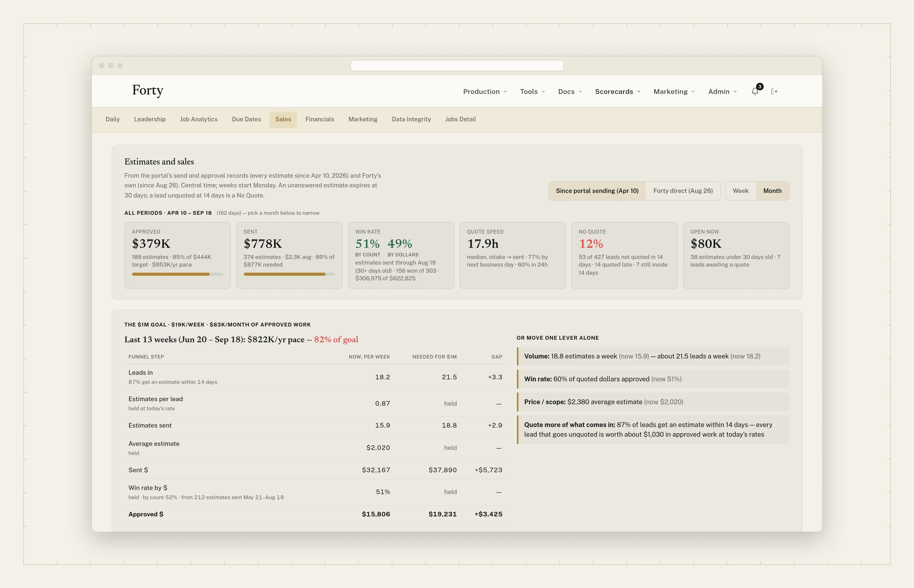Open the Data Integrity tab
Screen dimensions: 914x588
[411, 120]
